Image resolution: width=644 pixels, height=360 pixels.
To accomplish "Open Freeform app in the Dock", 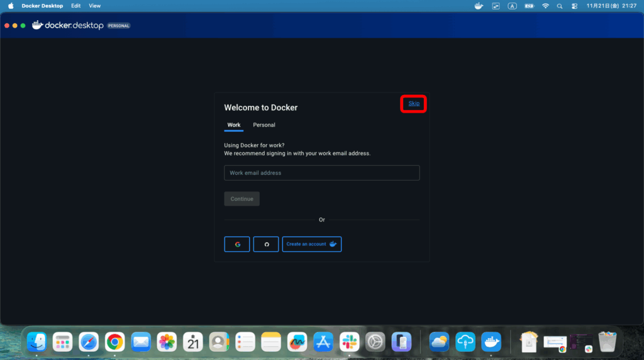I will (x=297, y=342).
